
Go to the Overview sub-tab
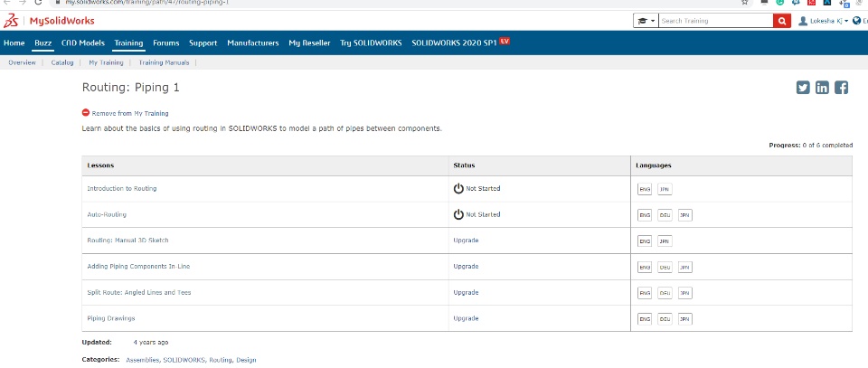22,62
